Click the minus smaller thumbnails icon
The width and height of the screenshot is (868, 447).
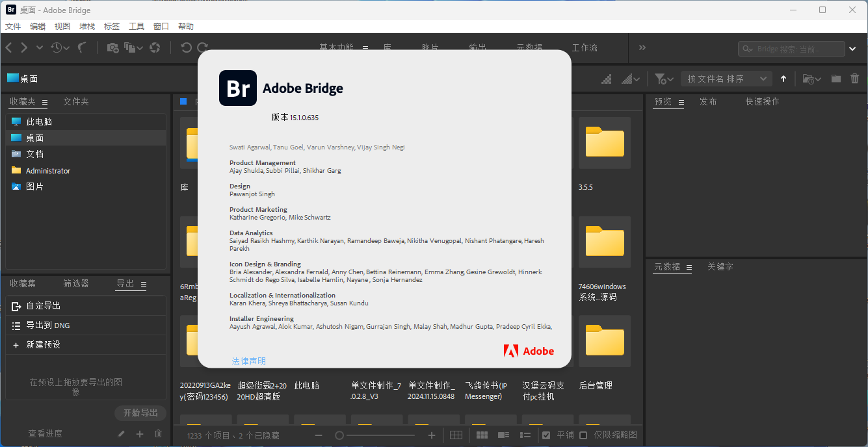coord(319,435)
